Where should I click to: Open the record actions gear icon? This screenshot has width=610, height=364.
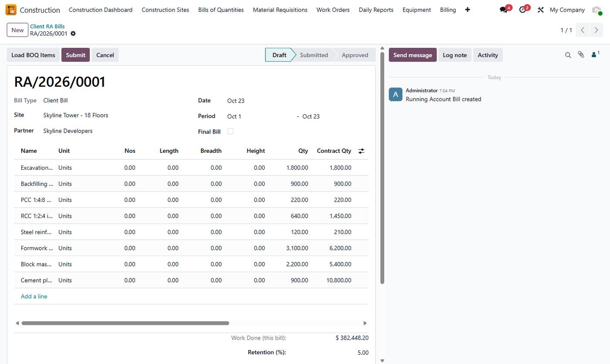tap(73, 34)
